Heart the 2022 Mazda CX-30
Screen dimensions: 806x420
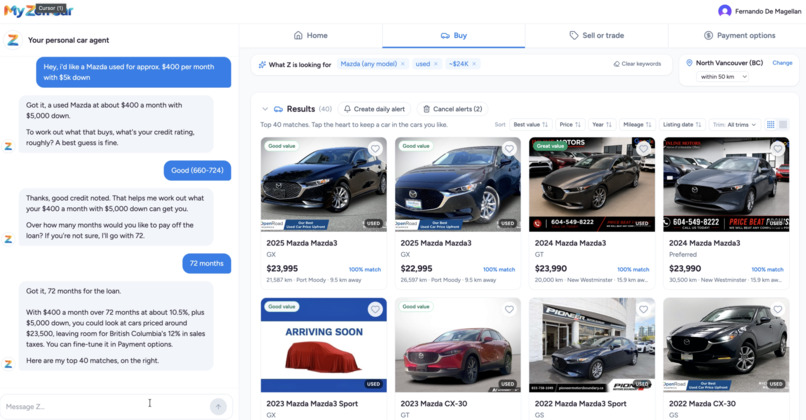tap(778, 309)
